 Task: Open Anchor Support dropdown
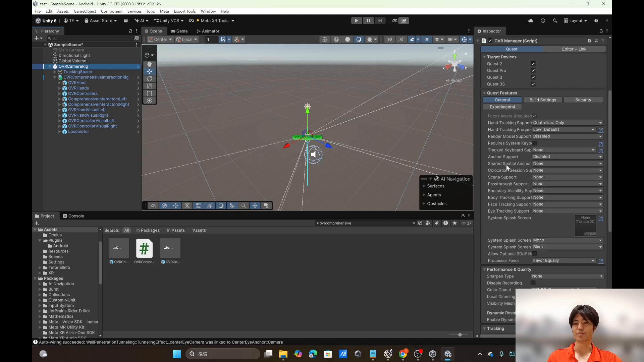pyautogui.click(x=568, y=157)
